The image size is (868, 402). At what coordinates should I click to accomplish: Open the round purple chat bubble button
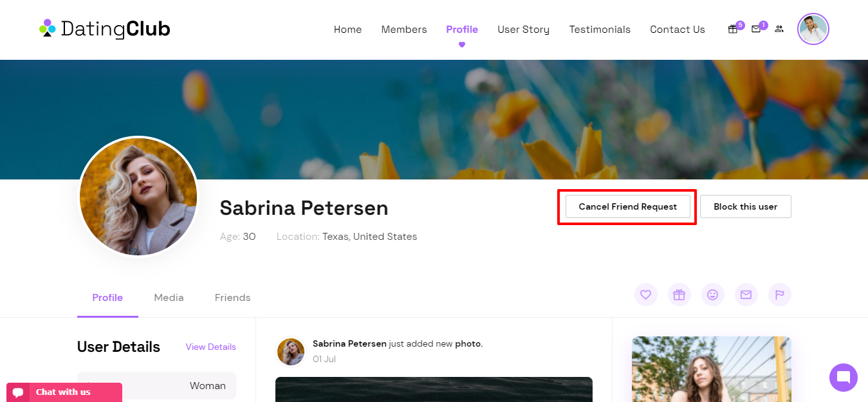tap(843, 378)
